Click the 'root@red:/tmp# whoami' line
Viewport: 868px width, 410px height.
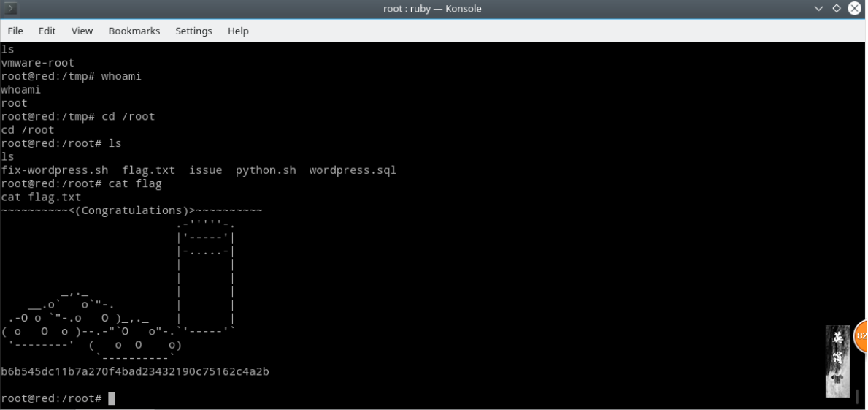coord(72,76)
